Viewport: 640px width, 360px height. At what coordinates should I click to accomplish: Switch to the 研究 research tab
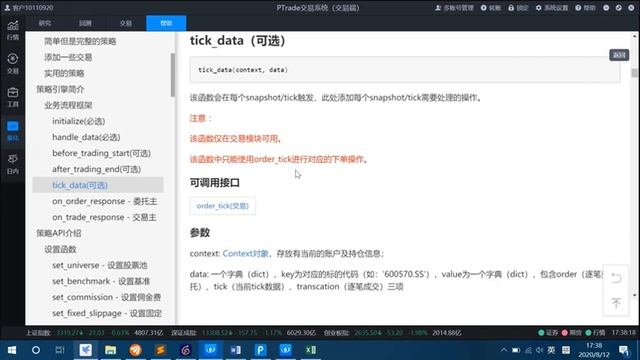45,23
